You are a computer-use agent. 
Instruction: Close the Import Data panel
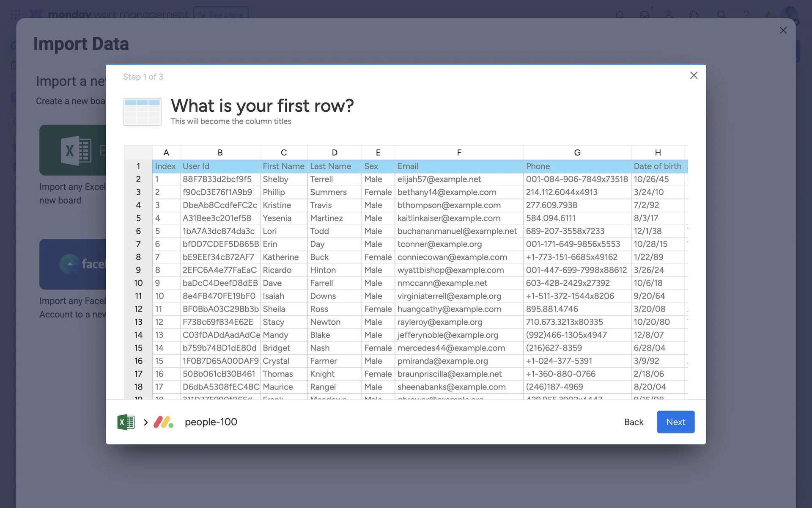click(x=783, y=30)
